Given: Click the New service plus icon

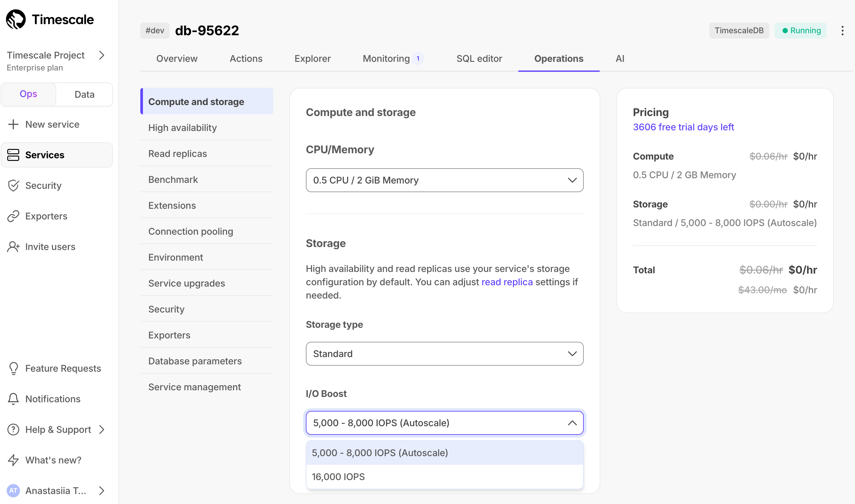Looking at the screenshot, I should 13,124.
